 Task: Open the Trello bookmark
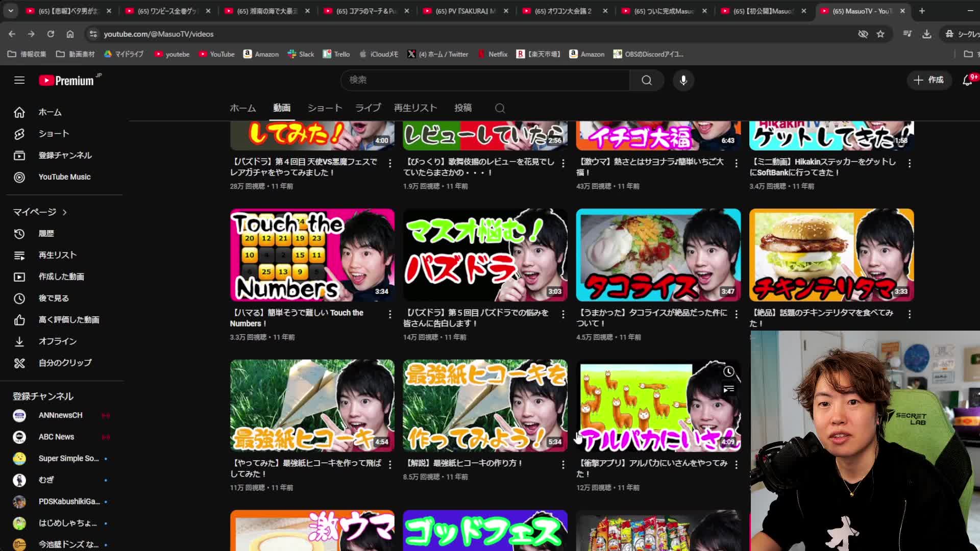point(336,54)
